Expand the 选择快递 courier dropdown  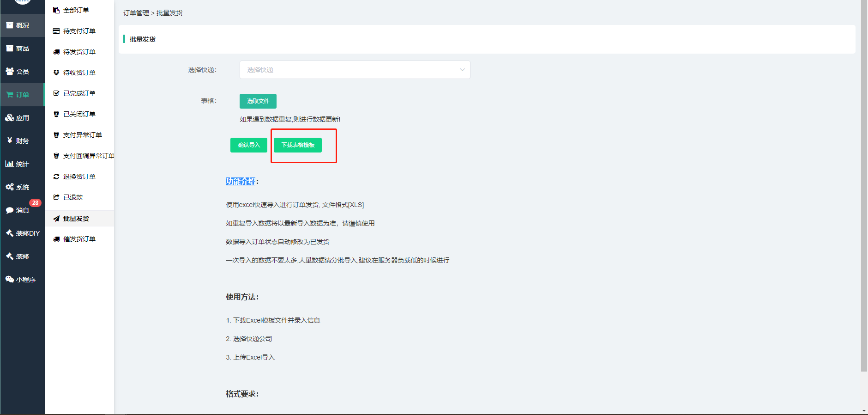(x=355, y=70)
